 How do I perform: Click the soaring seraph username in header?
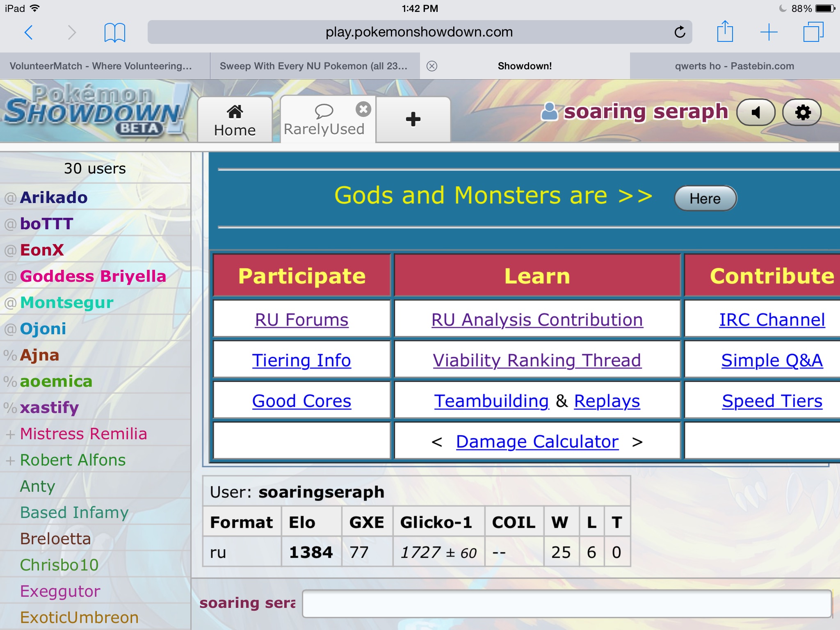[x=646, y=112]
